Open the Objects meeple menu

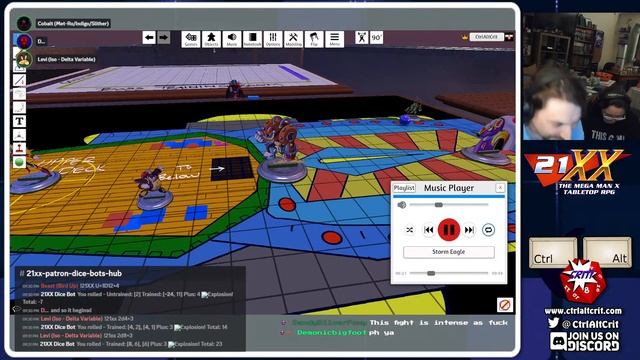click(211, 39)
